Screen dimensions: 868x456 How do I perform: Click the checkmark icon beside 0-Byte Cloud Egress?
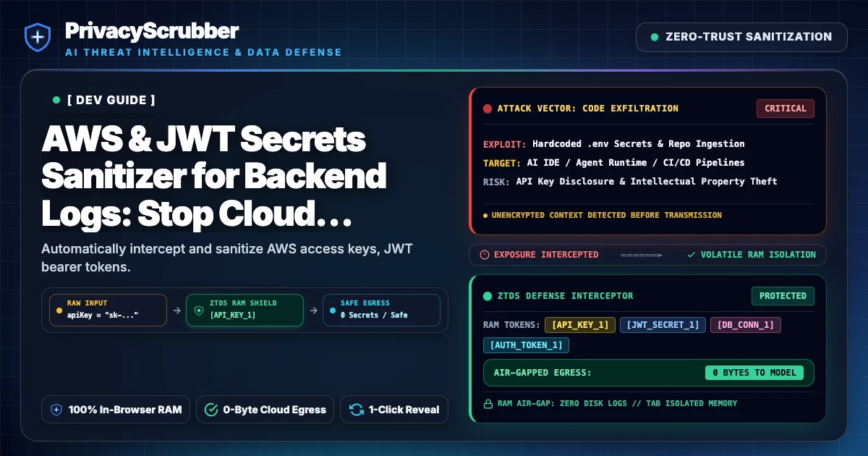click(211, 410)
